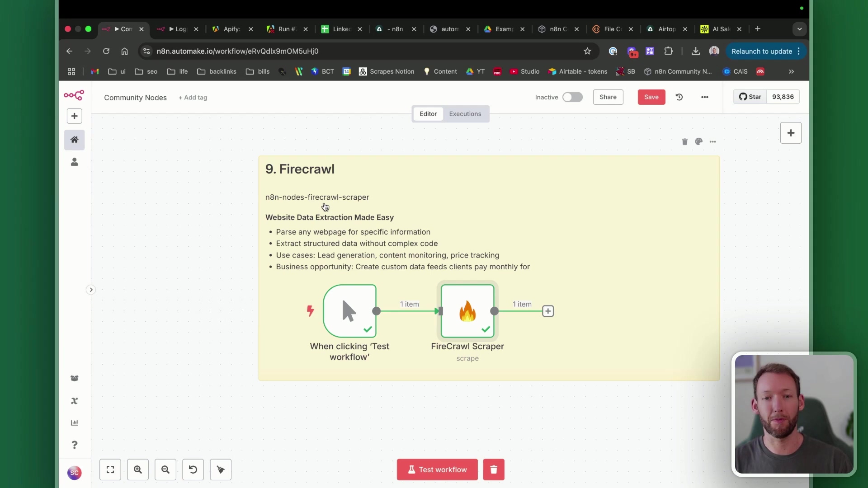Click the Community Nodes workflow name

135,98
